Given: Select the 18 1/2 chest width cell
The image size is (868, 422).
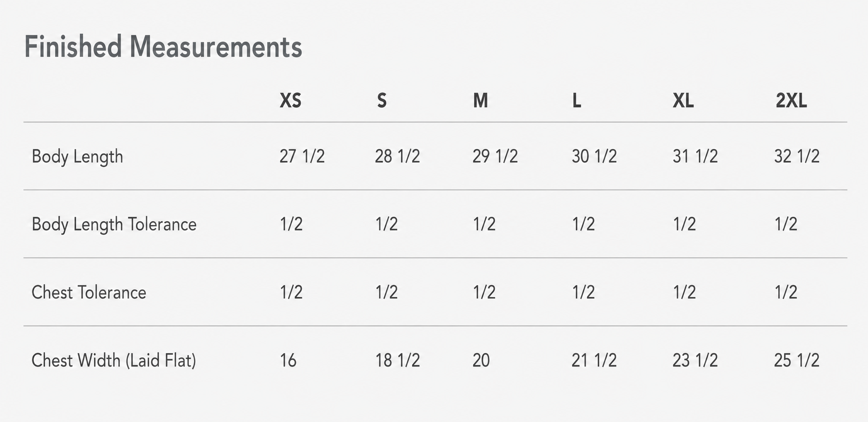Looking at the screenshot, I should click(398, 360).
